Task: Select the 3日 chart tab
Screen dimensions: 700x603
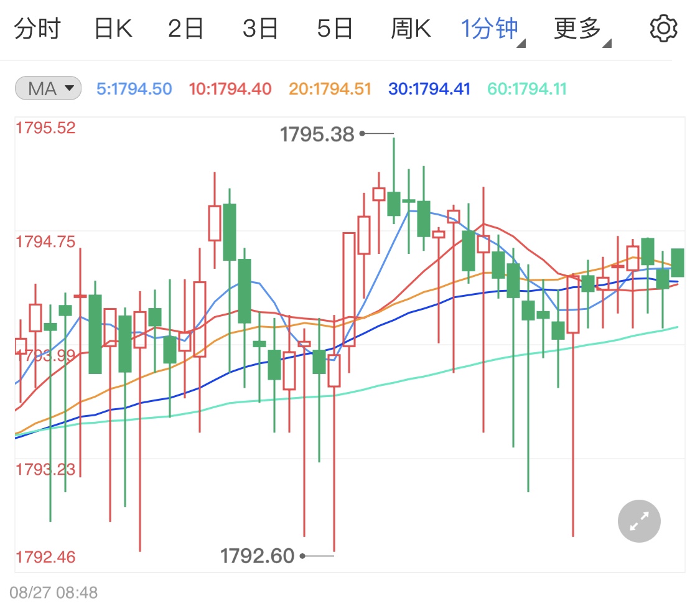Action: tap(260, 29)
